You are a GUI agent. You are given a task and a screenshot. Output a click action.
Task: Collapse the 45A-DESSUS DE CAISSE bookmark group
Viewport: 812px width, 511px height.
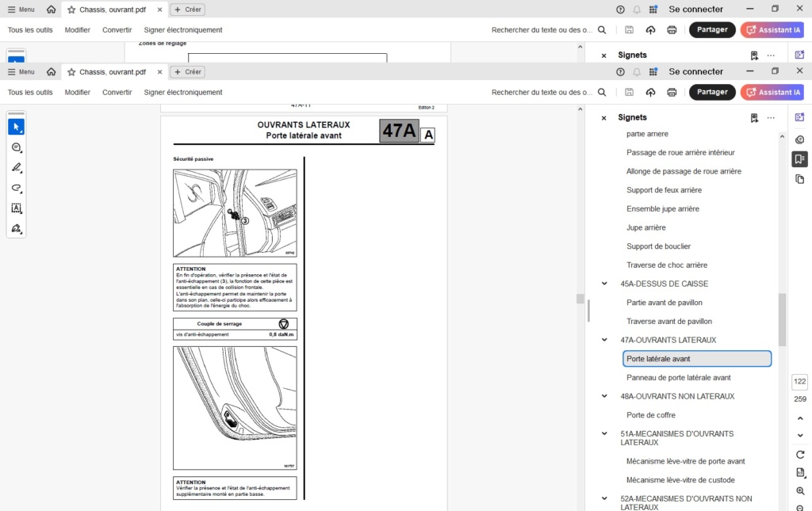coord(604,284)
